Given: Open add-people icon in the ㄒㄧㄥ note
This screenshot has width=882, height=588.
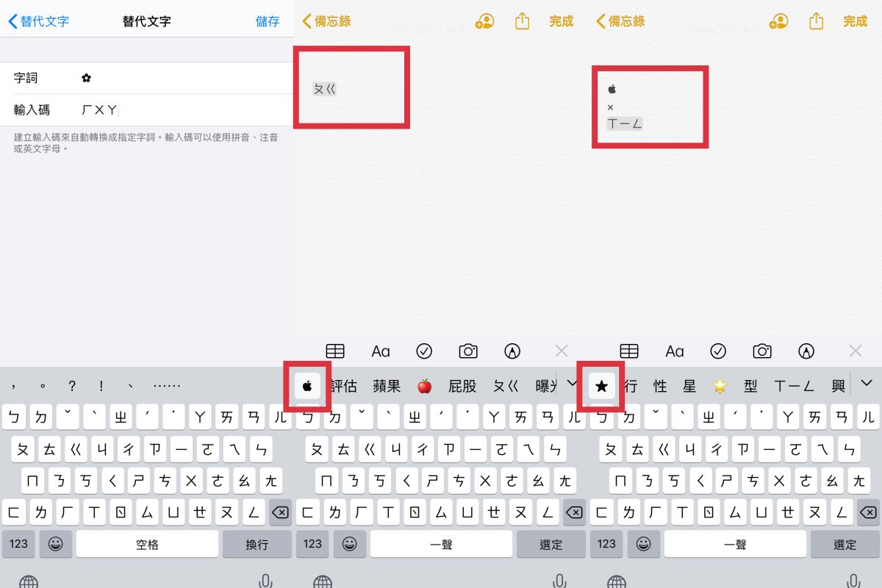Looking at the screenshot, I should click(779, 21).
